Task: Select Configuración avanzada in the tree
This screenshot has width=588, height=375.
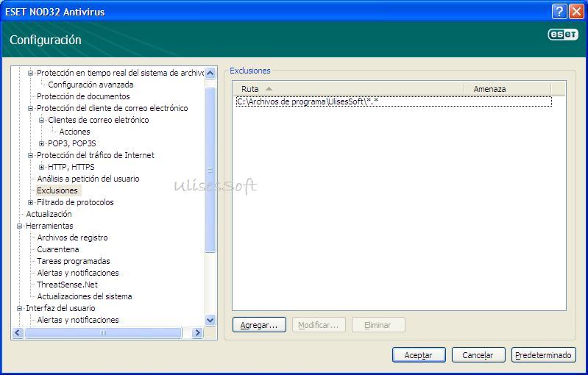Action: [91, 85]
